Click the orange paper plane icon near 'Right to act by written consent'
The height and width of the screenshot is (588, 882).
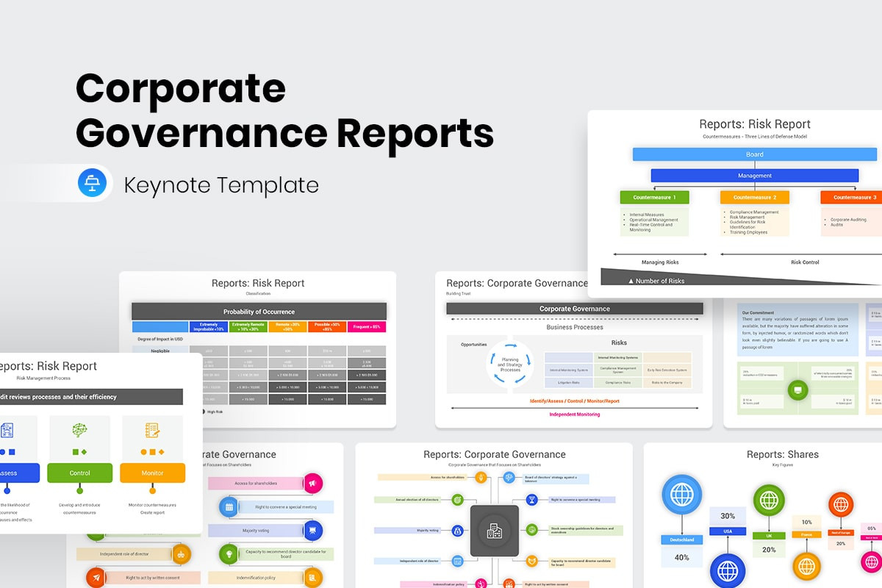click(x=95, y=577)
